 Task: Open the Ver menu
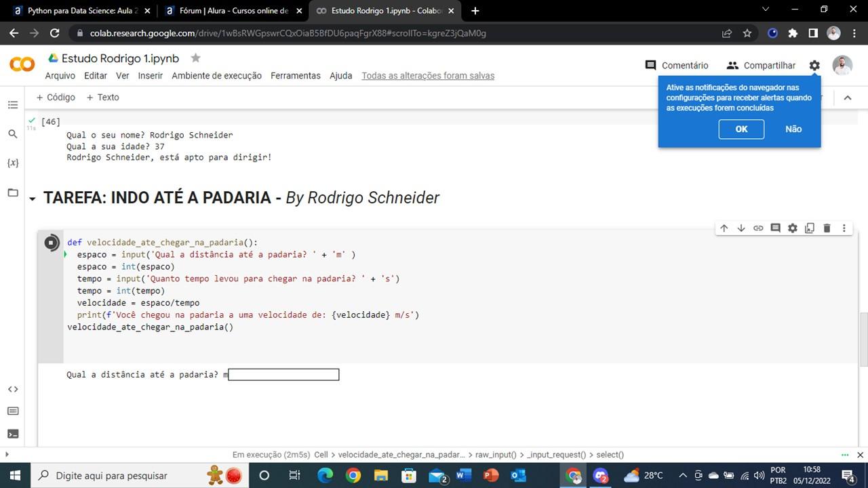(122, 76)
